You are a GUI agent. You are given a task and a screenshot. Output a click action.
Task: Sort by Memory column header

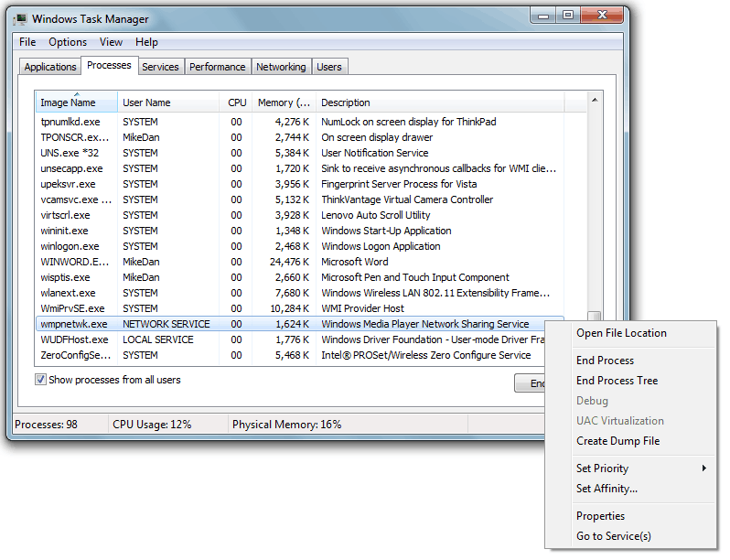click(x=284, y=102)
